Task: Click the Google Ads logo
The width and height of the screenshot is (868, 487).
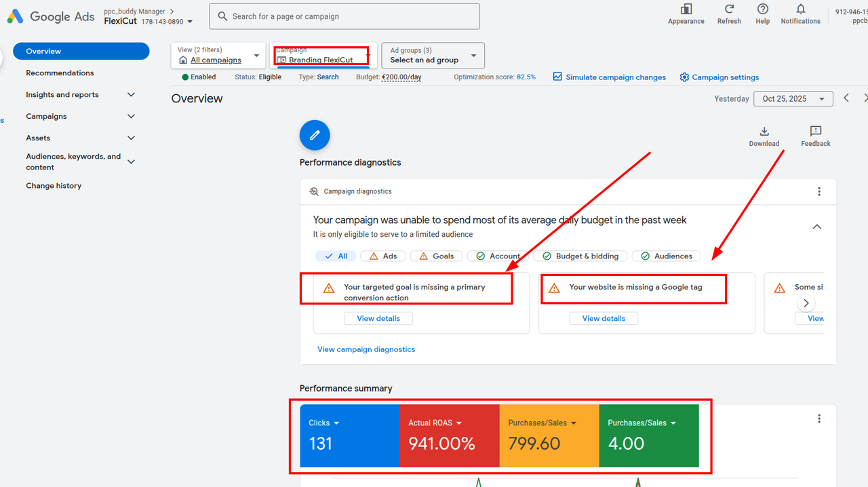Action: [51, 17]
